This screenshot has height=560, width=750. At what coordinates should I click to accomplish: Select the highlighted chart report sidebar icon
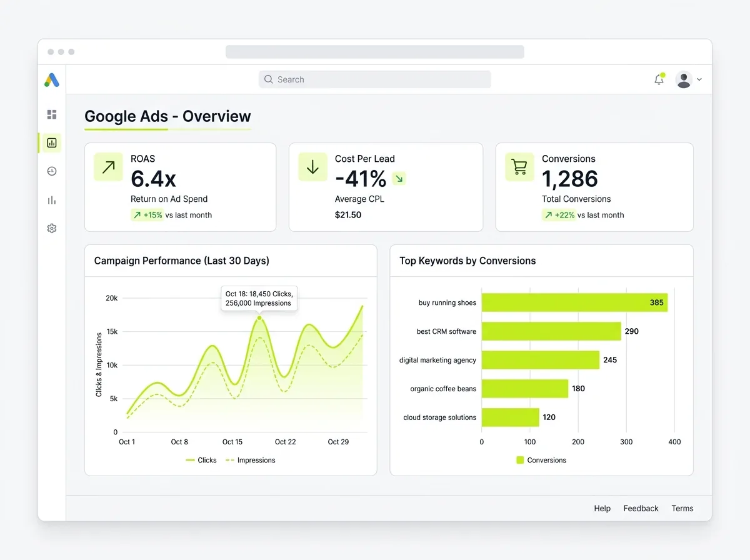tap(52, 142)
